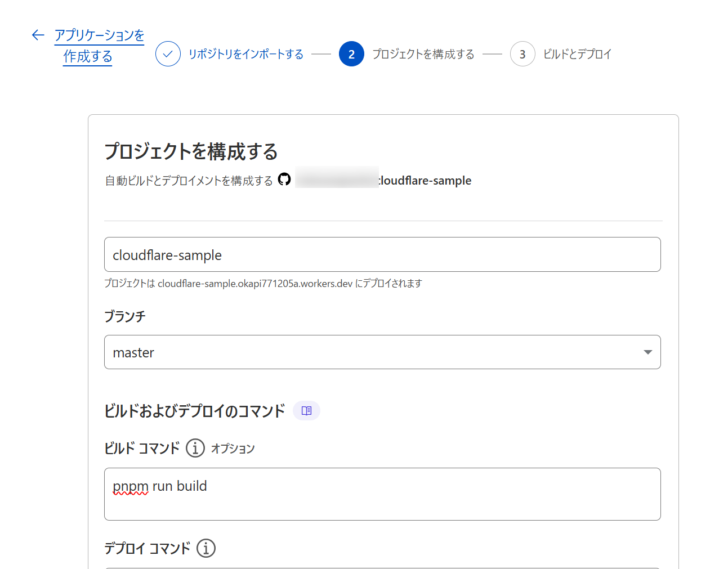Click the branch dropdown arrow
This screenshot has height=569, width=728.
coord(647,352)
